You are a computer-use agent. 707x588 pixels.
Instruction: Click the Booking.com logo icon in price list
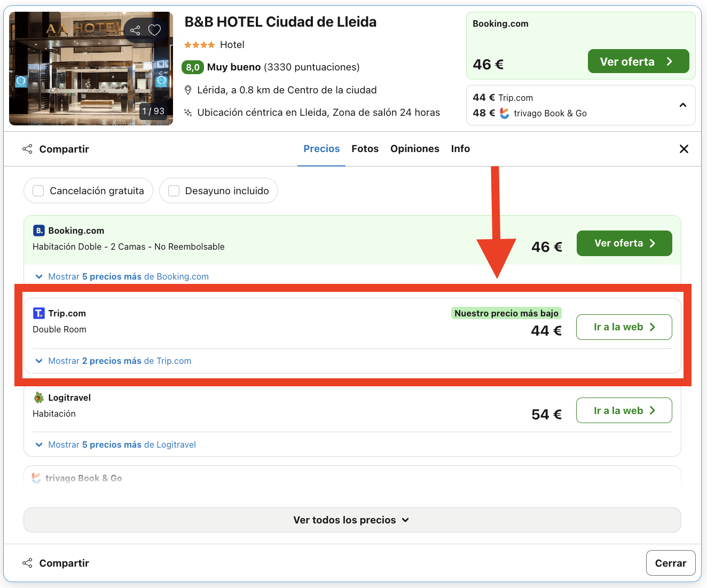[38, 231]
